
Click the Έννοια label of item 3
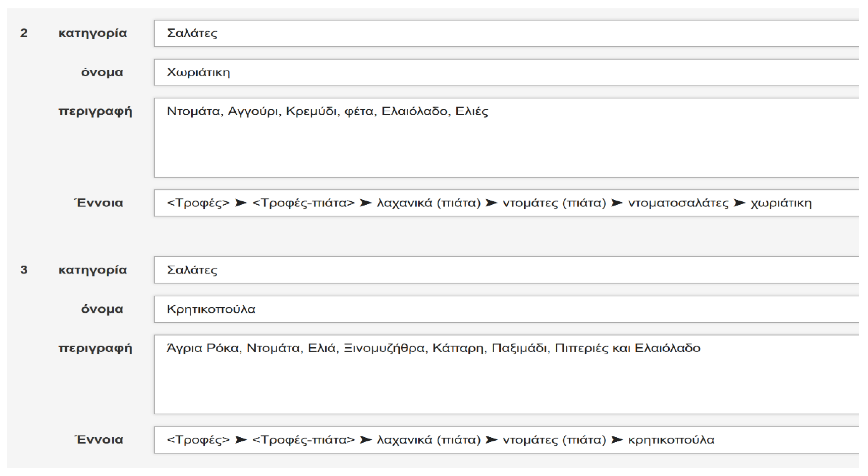coord(99,440)
